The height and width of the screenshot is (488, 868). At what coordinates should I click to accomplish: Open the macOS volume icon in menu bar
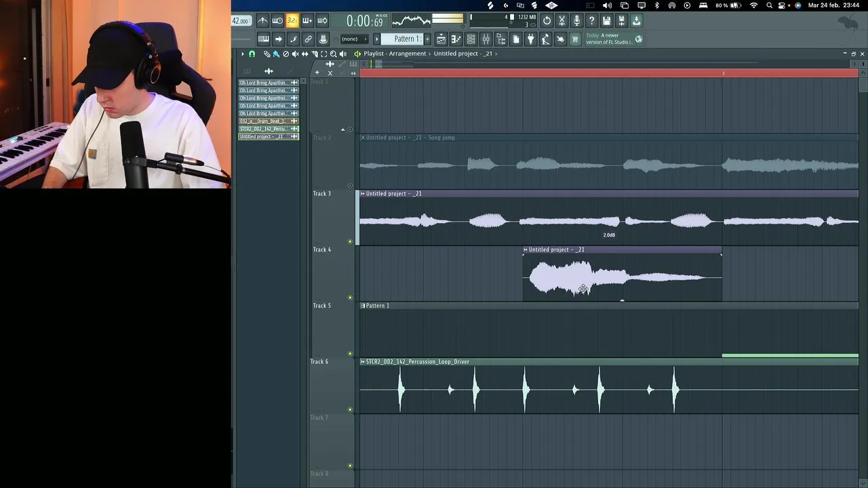[x=607, y=5]
